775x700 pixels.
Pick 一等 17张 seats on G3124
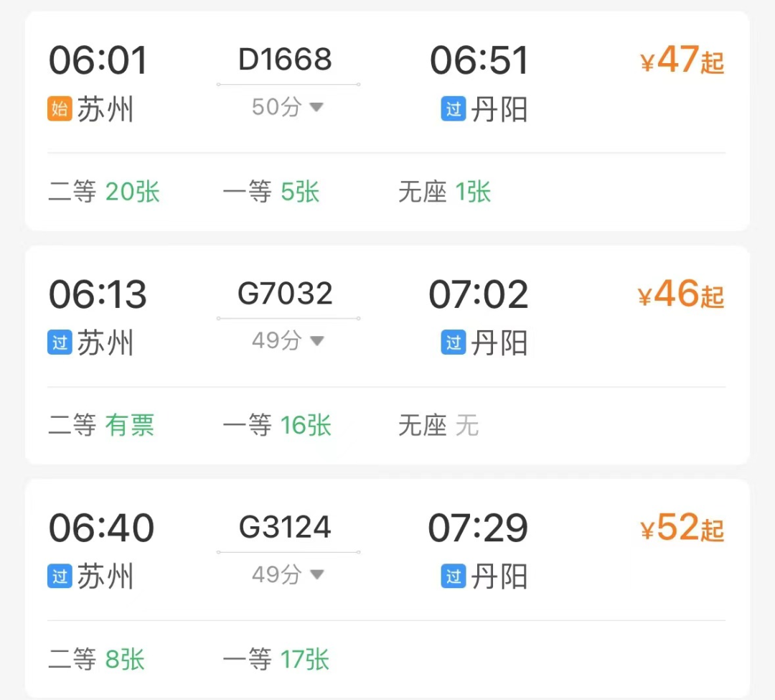click(x=276, y=659)
